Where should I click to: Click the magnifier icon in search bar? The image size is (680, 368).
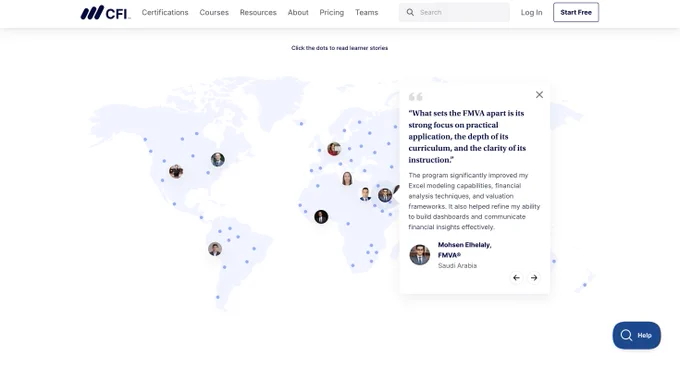point(410,13)
